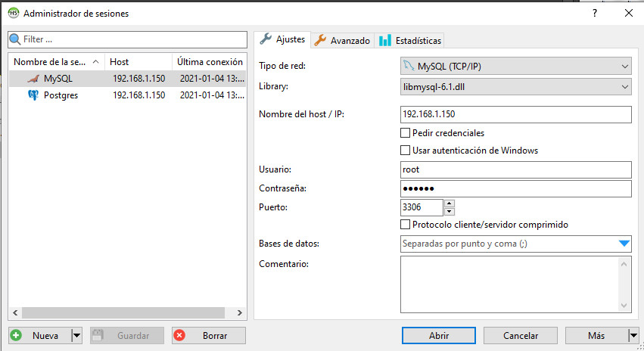Click Postgres row host 192.168.1.150

click(x=138, y=95)
